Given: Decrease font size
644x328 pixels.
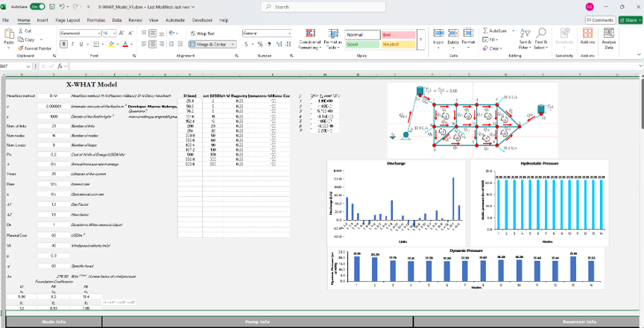Looking at the screenshot, I should [x=130, y=34].
